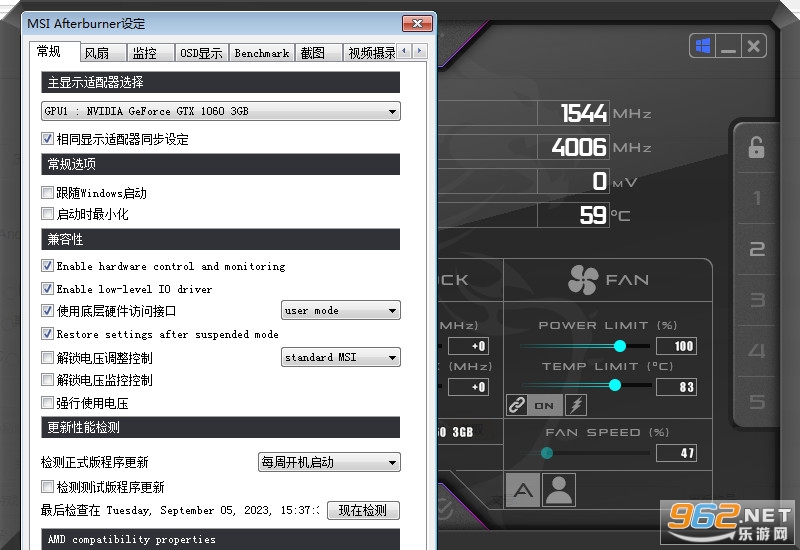Enable start with Windows checkbox
800x550 pixels.
pyautogui.click(x=47, y=192)
